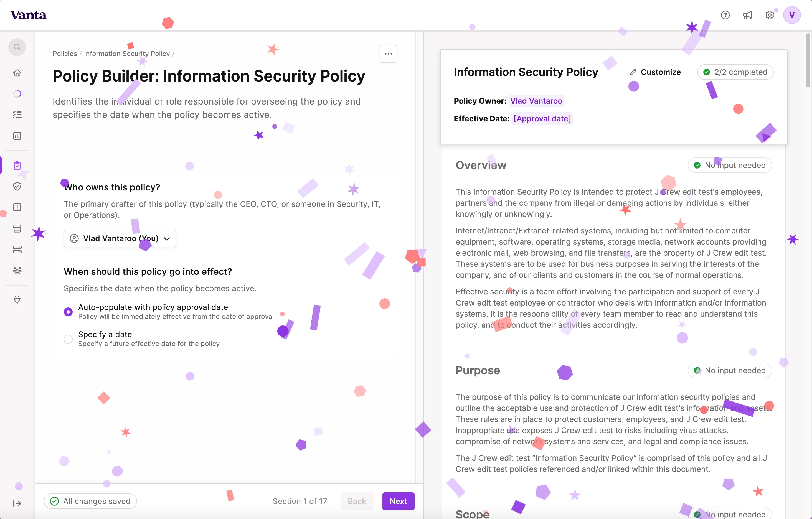This screenshot has width=812, height=519.
Task: Click the preview pane scrollbar
Action: click(x=808, y=61)
